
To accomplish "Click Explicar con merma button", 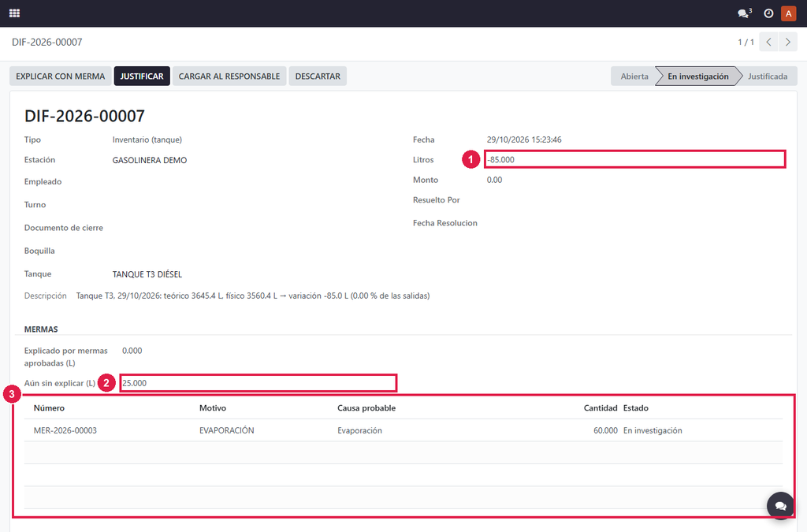I will coord(60,76).
